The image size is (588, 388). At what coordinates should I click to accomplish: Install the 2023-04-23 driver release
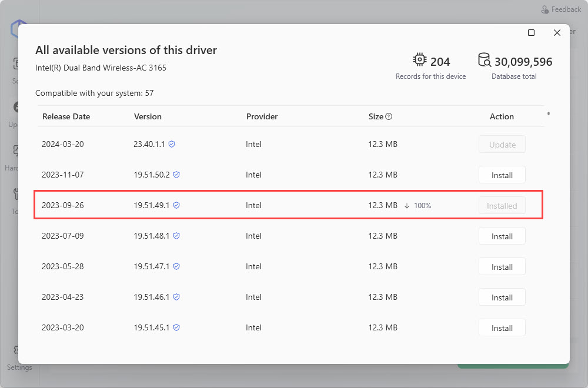pyautogui.click(x=502, y=297)
